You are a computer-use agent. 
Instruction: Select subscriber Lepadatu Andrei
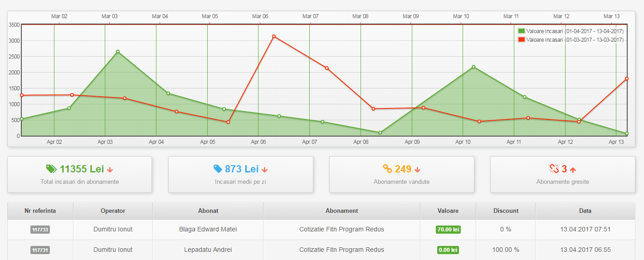coord(208,250)
